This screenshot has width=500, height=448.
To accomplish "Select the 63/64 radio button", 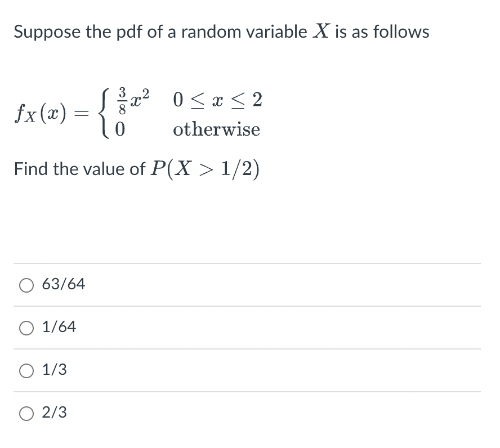I will (x=26, y=285).
